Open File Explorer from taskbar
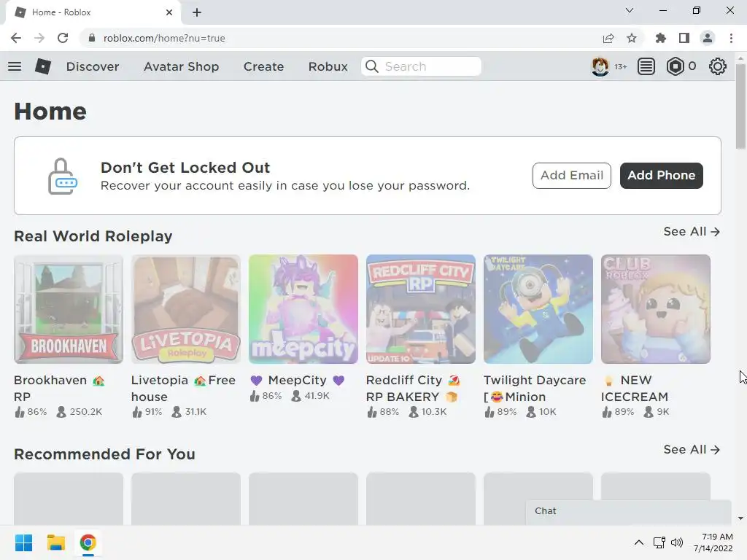 tap(55, 542)
